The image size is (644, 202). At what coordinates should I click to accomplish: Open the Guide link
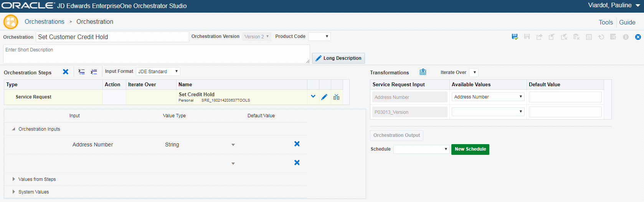point(627,22)
